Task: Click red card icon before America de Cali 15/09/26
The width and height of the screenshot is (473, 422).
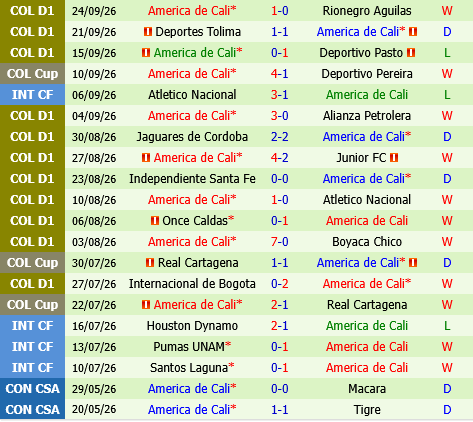Action: (x=146, y=53)
